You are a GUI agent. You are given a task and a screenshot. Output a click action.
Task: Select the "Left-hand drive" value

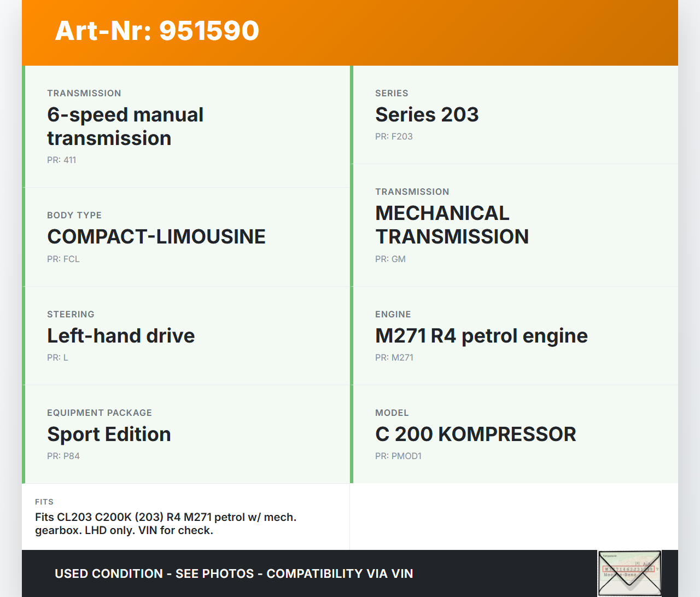(x=121, y=336)
